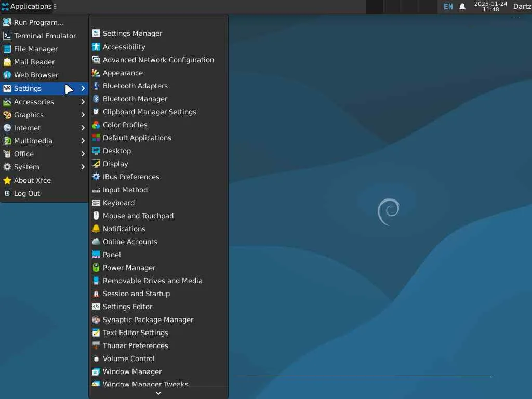Open the Advanced Network Configuration icon

[96, 60]
